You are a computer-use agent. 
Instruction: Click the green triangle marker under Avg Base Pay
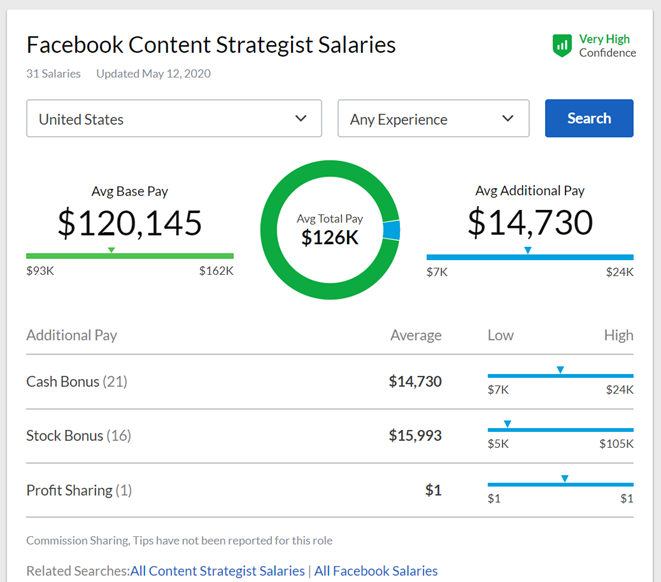click(111, 250)
